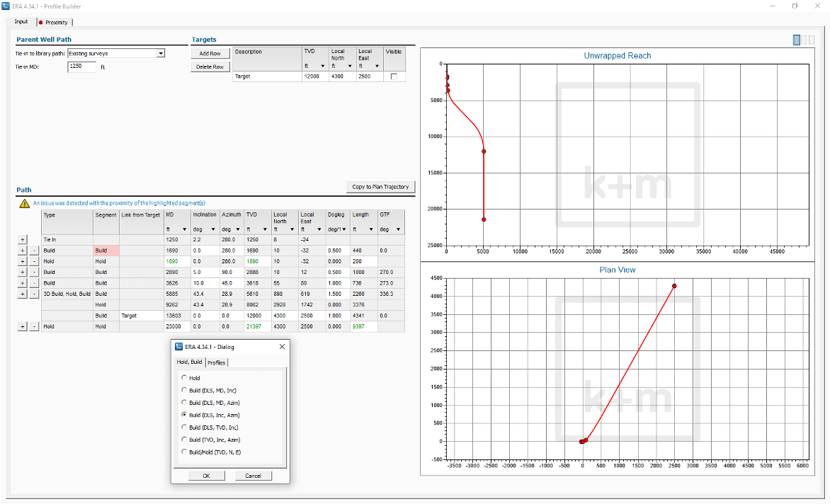Select the Build (DLS, Inc, Azim) option
This screenshot has width=830, height=504.
tap(184, 415)
